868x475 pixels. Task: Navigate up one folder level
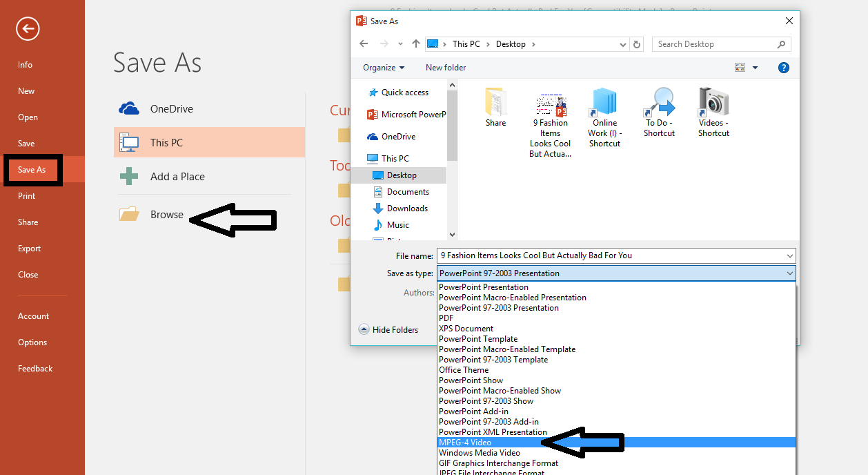tap(415, 43)
